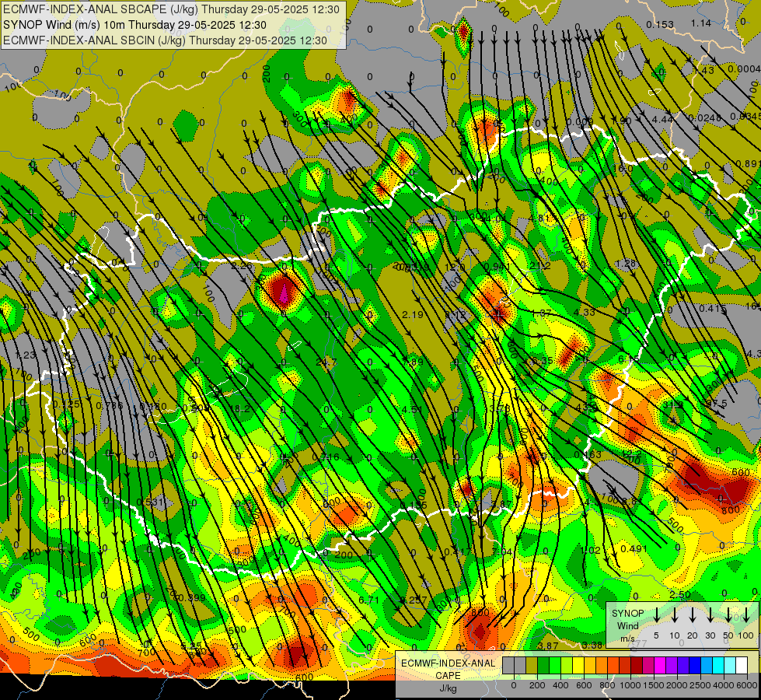This screenshot has height=700, width=761.
Task: Click the 50 m/s wind arrow in legend
Action: click(728, 614)
